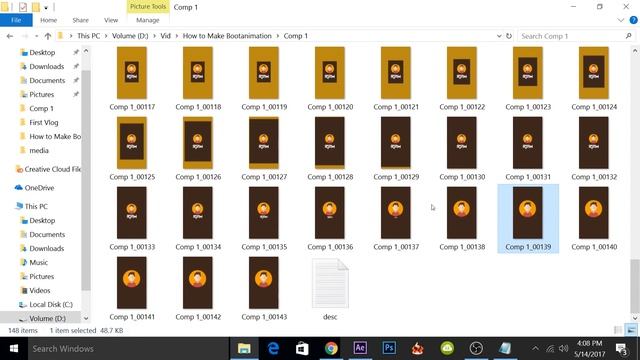The image size is (640, 360).
Task: Click file list scrollbar down arrow
Action: pos(635,318)
